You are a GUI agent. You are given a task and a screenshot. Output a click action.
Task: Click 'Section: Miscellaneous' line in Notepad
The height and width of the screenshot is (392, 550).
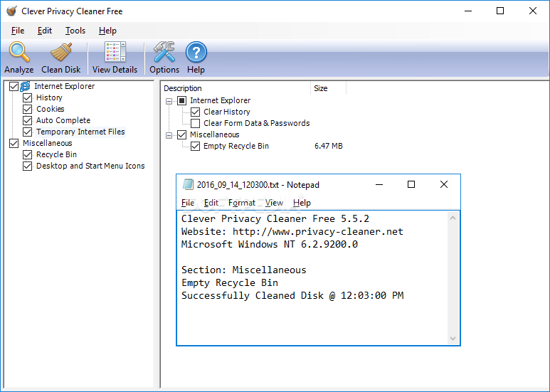[244, 270]
